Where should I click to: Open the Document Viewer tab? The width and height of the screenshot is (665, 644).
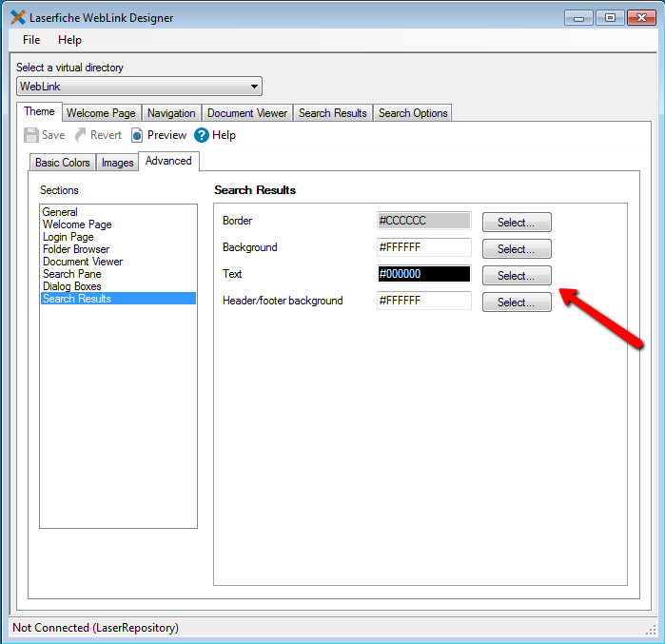(x=247, y=113)
